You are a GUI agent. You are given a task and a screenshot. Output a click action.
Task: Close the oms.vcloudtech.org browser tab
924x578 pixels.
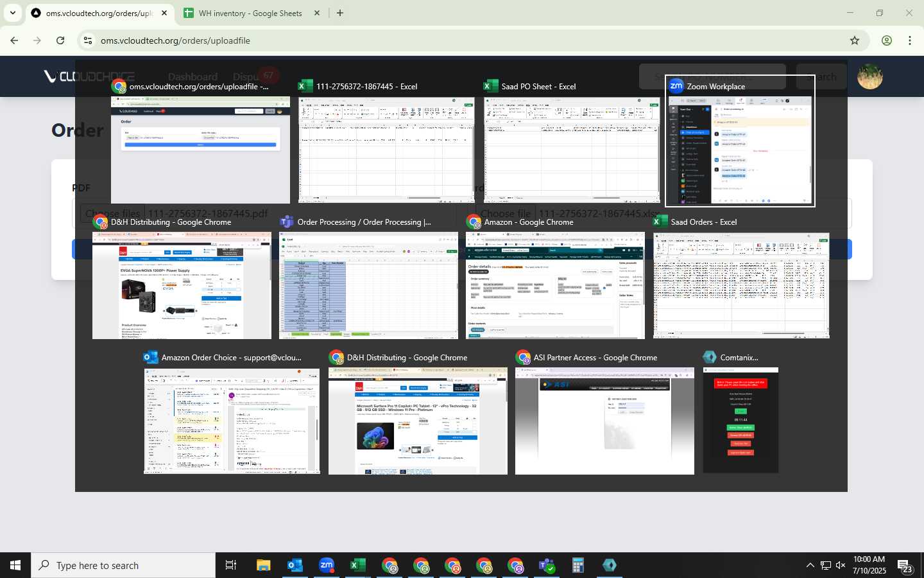(164, 13)
